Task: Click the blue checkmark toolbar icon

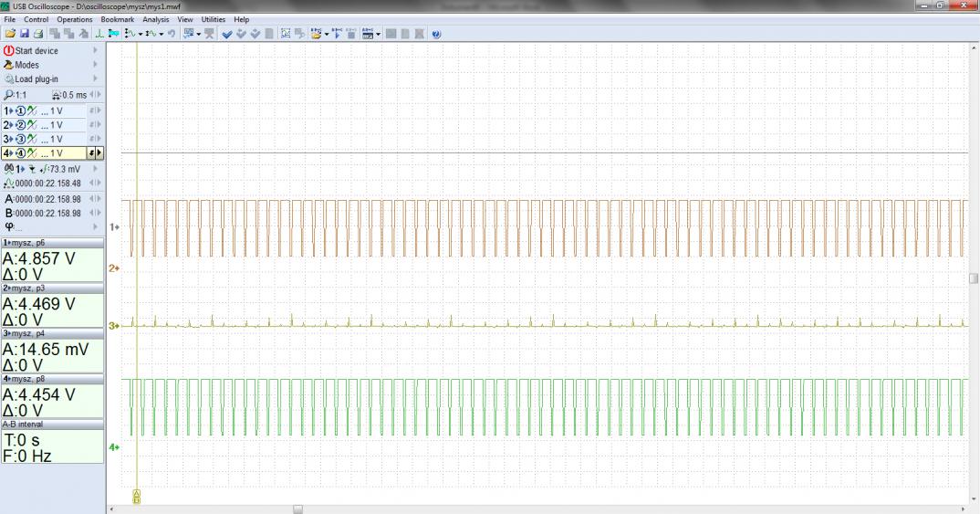Action: point(226,34)
